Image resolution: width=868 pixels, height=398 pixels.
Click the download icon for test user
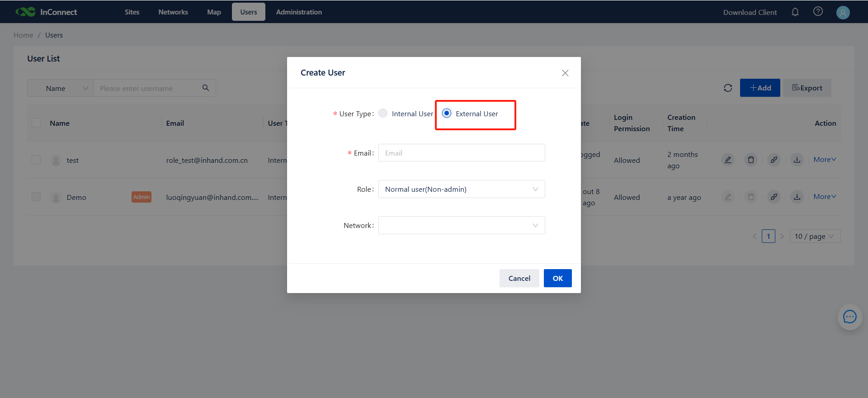pos(797,160)
